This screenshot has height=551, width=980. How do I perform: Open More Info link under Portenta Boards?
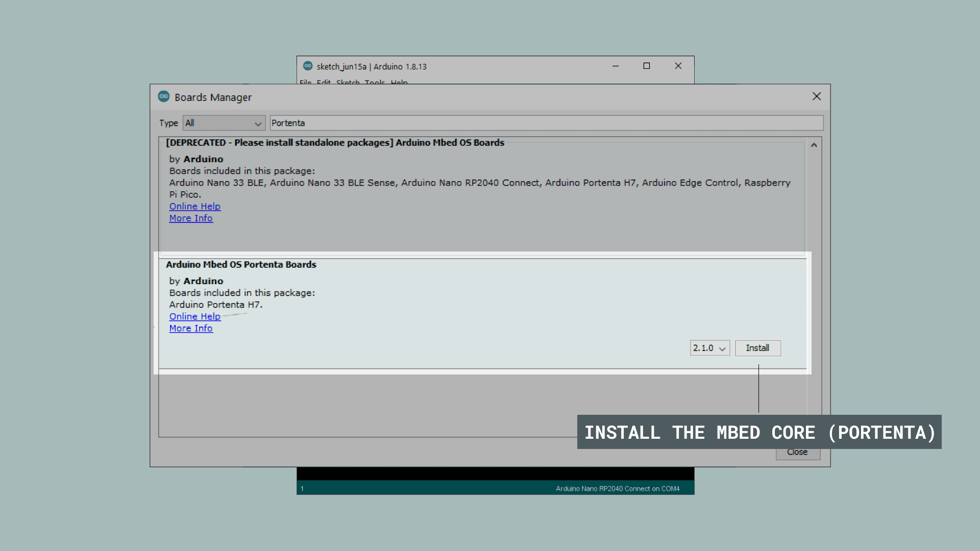[191, 329]
